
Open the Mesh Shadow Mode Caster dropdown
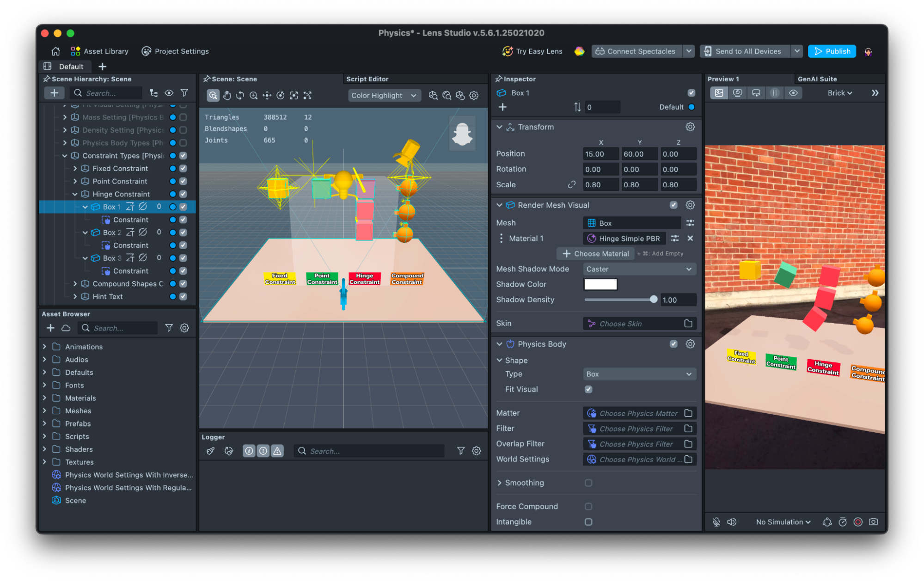pos(639,269)
